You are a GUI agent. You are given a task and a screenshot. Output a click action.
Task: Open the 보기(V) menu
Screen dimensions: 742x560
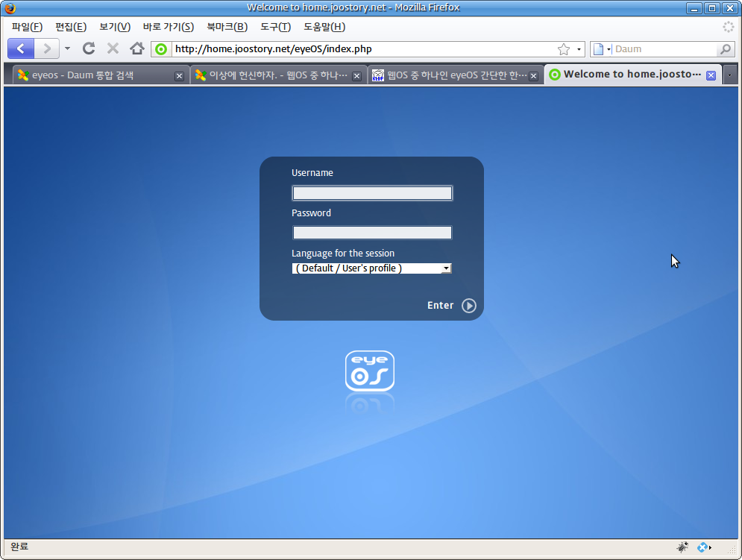115,27
